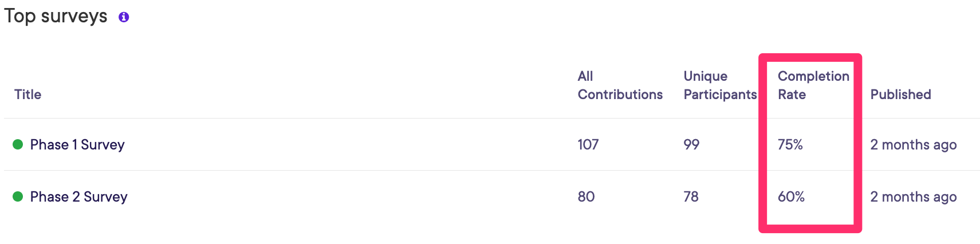This screenshot has width=980, height=244.
Task: Open the Phase 2 Survey link
Action: pyautogui.click(x=79, y=196)
